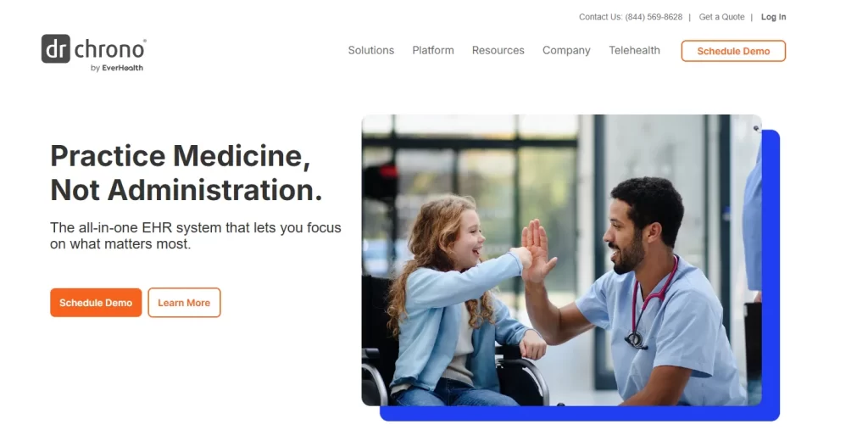Call the Contact Us phone number link
The image size is (868, 441).
pos(631,17)
